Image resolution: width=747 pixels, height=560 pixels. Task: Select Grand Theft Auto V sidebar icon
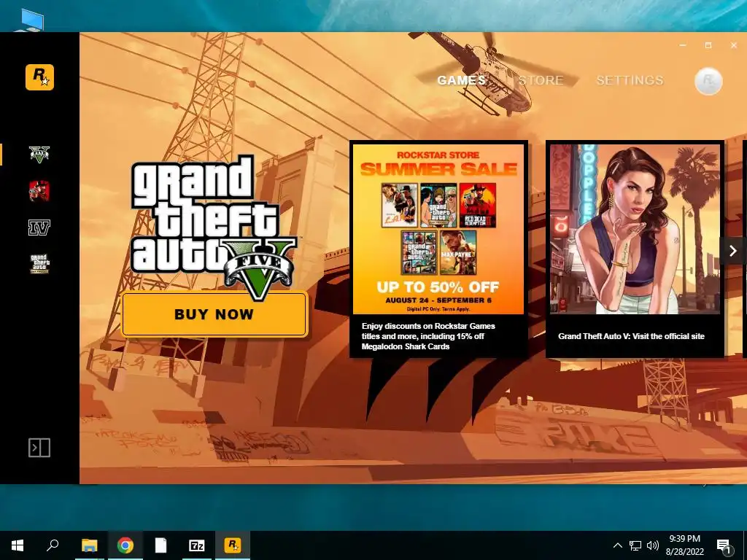(x=39, y=155)
